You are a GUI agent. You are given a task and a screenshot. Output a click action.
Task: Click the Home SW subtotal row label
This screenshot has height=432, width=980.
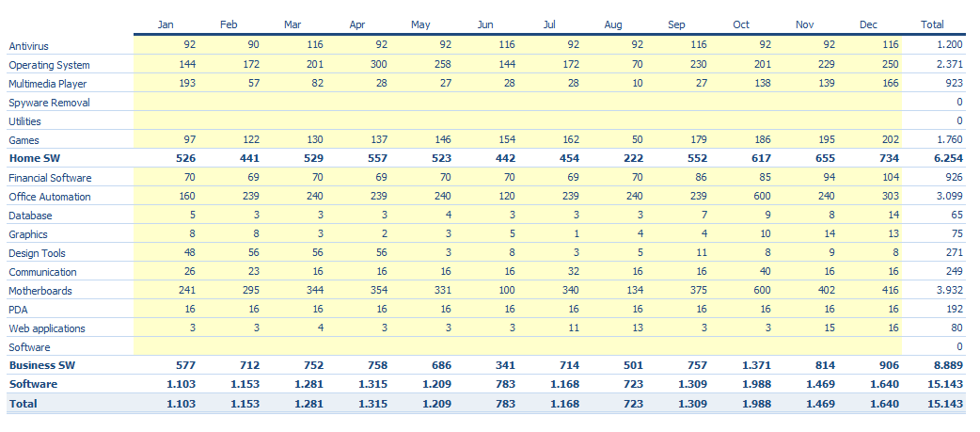click(x=31, y=159)
